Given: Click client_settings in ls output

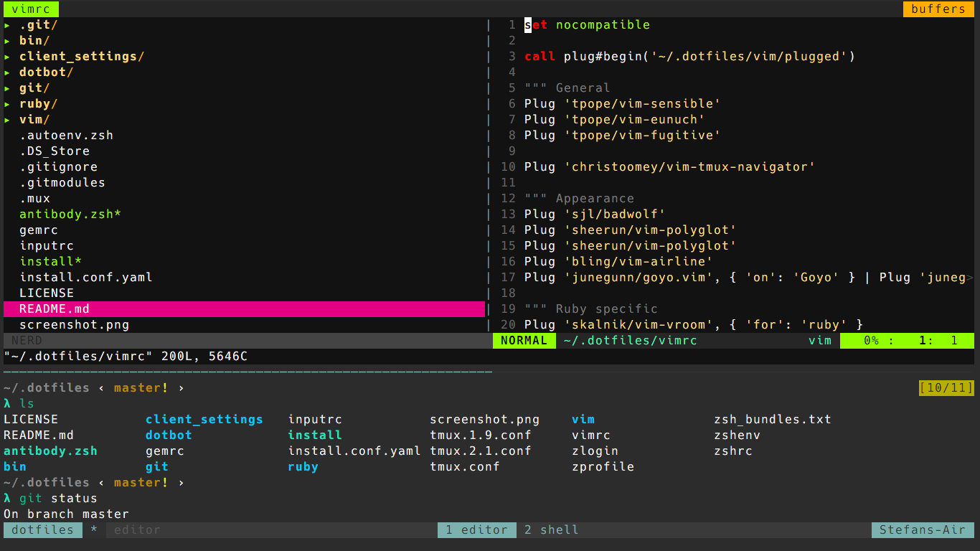Looking at the screenshot, I should tap(204, 420).
